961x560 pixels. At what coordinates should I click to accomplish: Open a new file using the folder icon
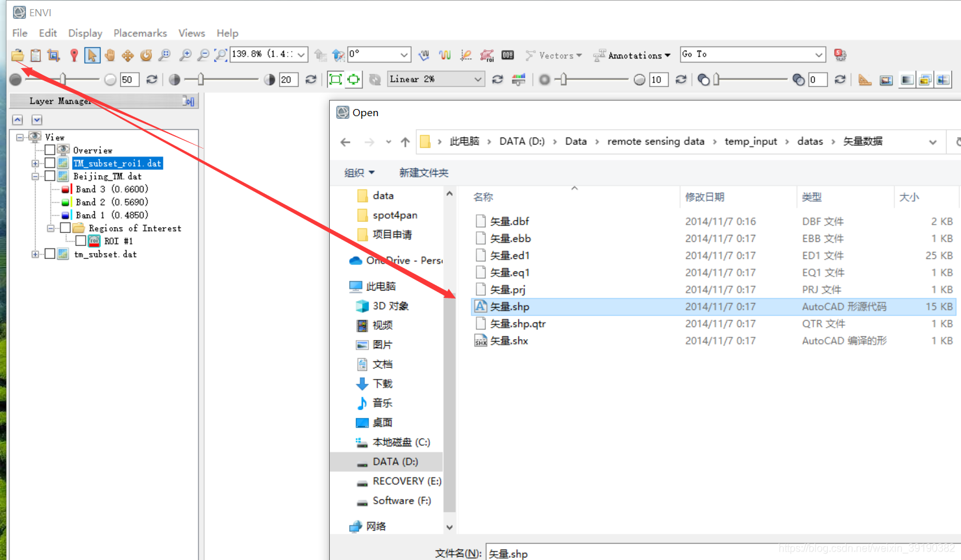(18, 55)
